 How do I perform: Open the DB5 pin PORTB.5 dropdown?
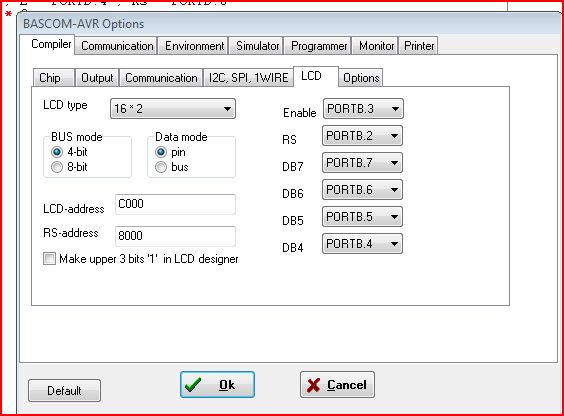[x=363, y=216]
